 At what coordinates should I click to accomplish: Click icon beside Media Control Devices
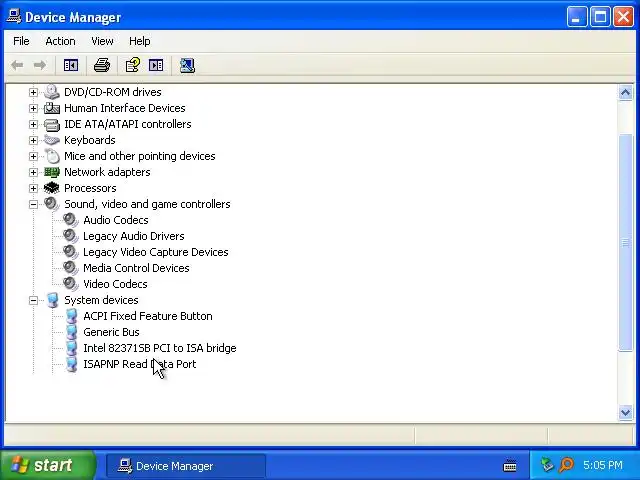coord(71,268)
